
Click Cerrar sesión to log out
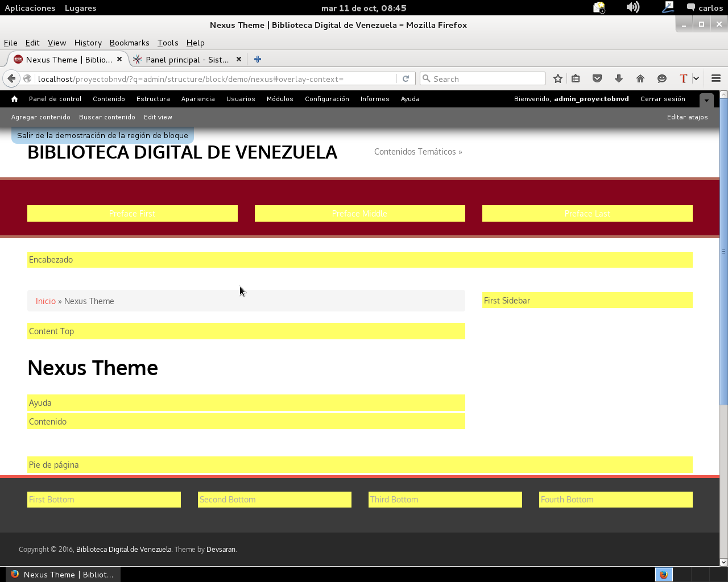[x=663, y=99]
